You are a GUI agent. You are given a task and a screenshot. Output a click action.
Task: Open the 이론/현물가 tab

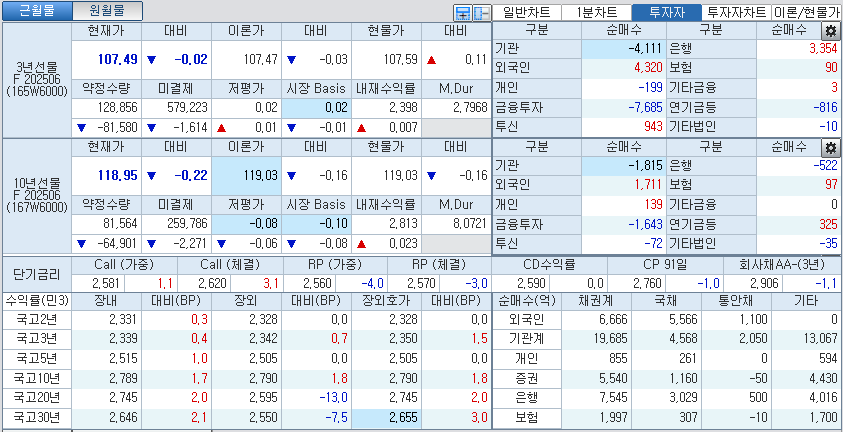[x=806, y=13]
